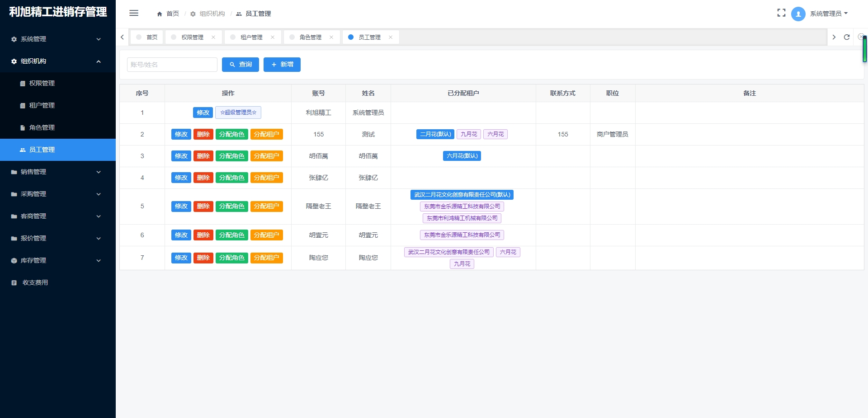
Task: Expand the 采购管理 menu chevron
Action: tap(99, 194)
